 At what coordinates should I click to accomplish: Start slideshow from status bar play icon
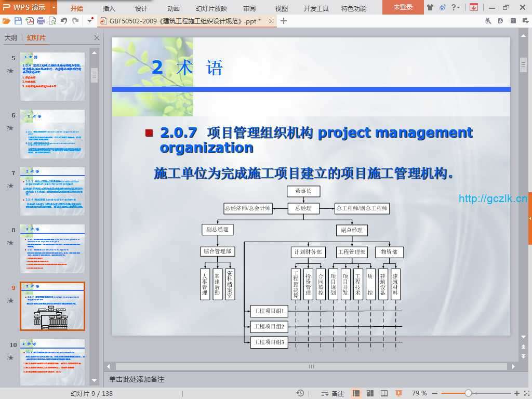click(398, 393)
